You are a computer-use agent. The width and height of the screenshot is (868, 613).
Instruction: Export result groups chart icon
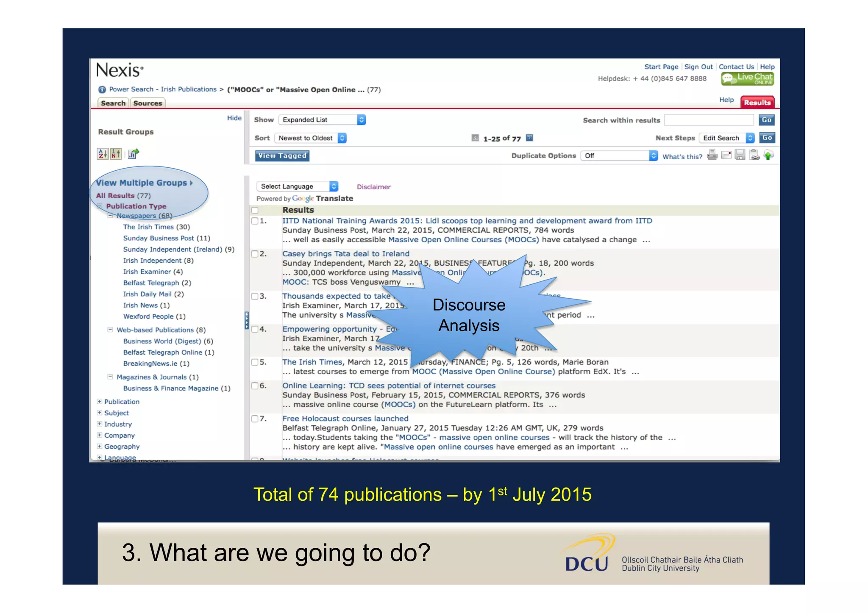pyautogui.click(x=134, y=154)
